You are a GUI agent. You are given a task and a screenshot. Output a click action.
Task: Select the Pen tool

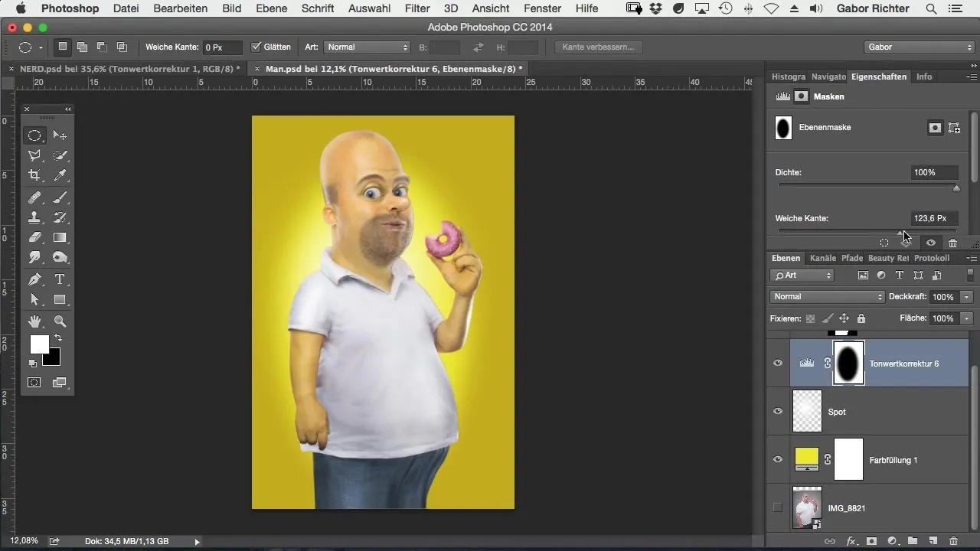tap(35, 279)
